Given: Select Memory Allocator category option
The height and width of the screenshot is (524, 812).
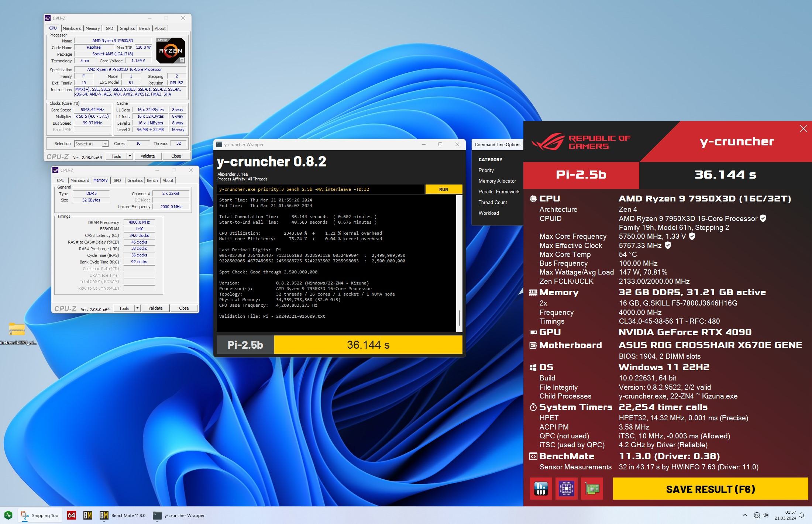Looking at the screenshot, I should tap(497, 181).
